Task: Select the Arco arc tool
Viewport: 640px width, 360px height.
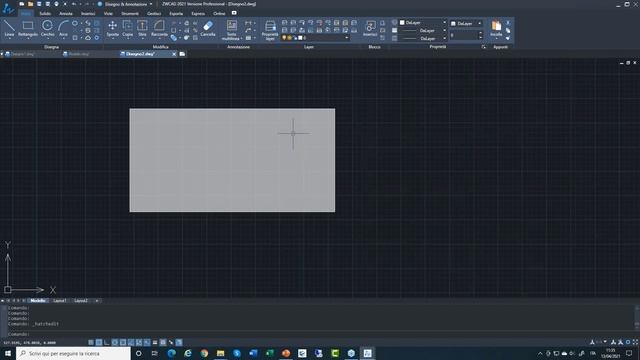Action: point(63,29)
